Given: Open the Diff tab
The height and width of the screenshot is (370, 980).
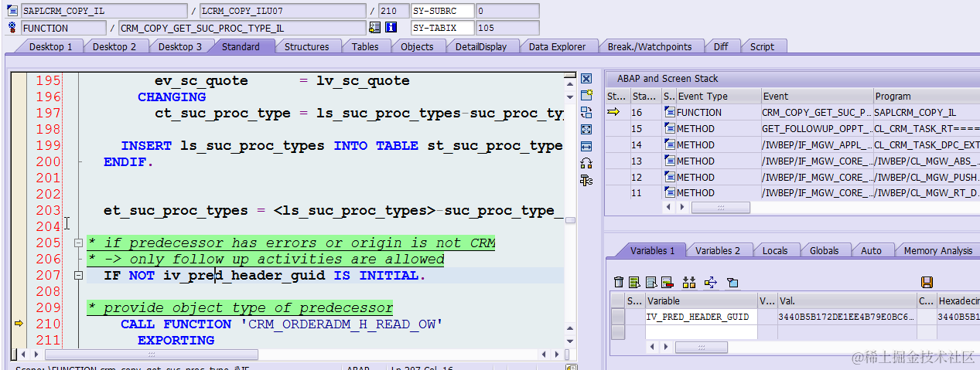Looking at the screenshot, I should [721, 46].
